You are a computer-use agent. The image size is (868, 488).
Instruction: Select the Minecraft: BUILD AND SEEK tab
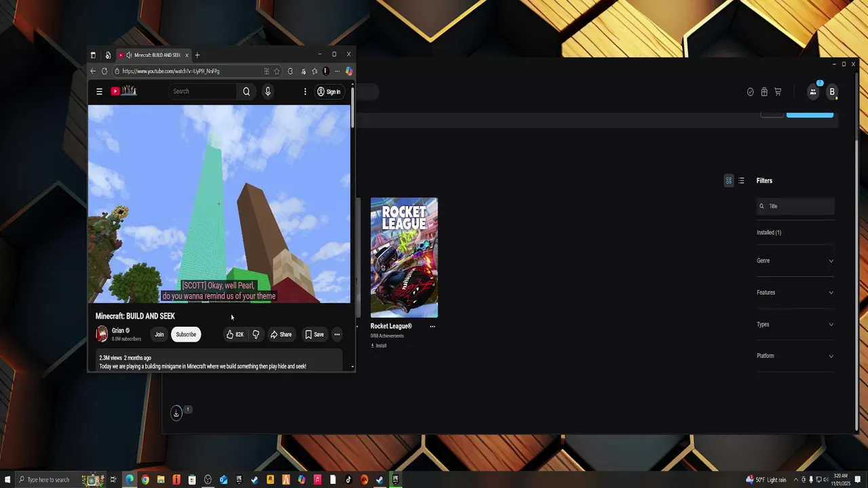coord(153,55)
